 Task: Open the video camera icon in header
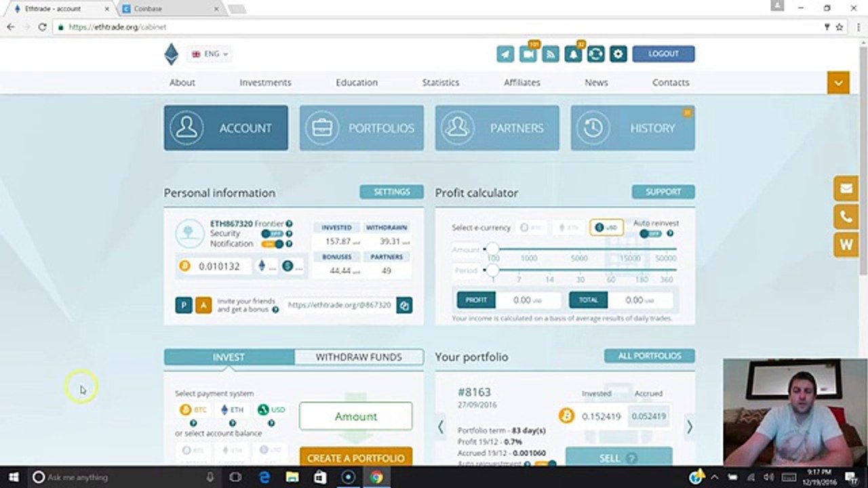click(528, 54)
